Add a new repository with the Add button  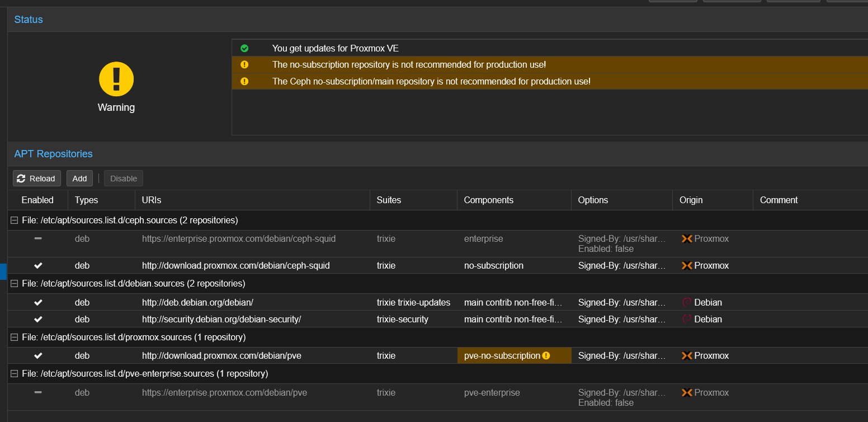(79, 179)
